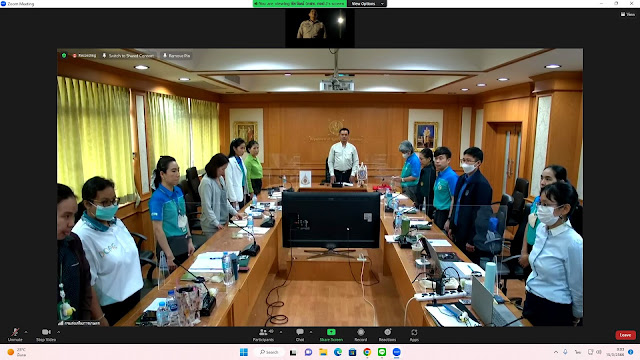Open Google Chrome from taskbar

click(x=367, y=352)
